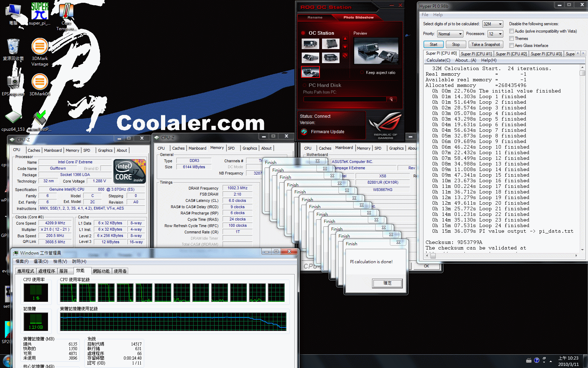Viewport: 588px width, 368px height.
Task: Click scroll-down arrow of Hyper PI log
Action: (582, 250)
